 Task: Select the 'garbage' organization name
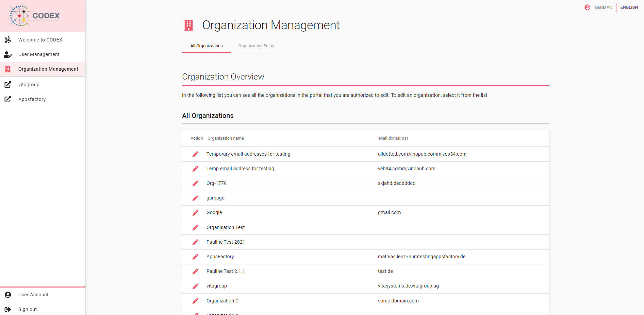point(215,198)
